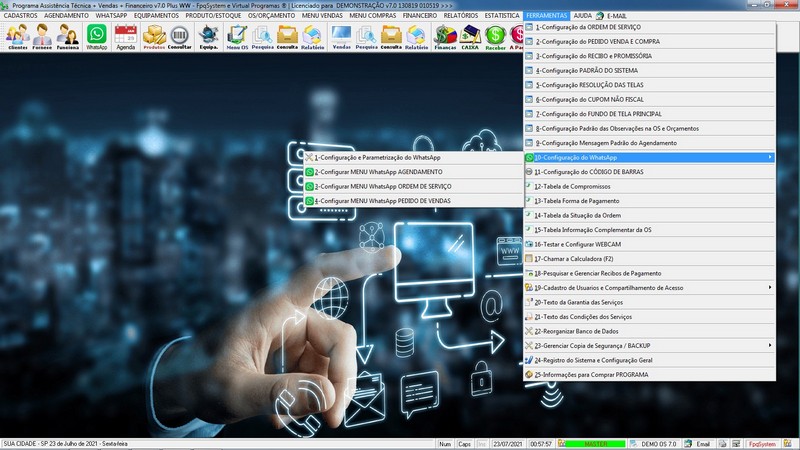Select 4-Configurar MENU WhatsApp PEDIDO DE VENDAS
The height and width of the screenshot is (450, 800).
pos(414,201)
